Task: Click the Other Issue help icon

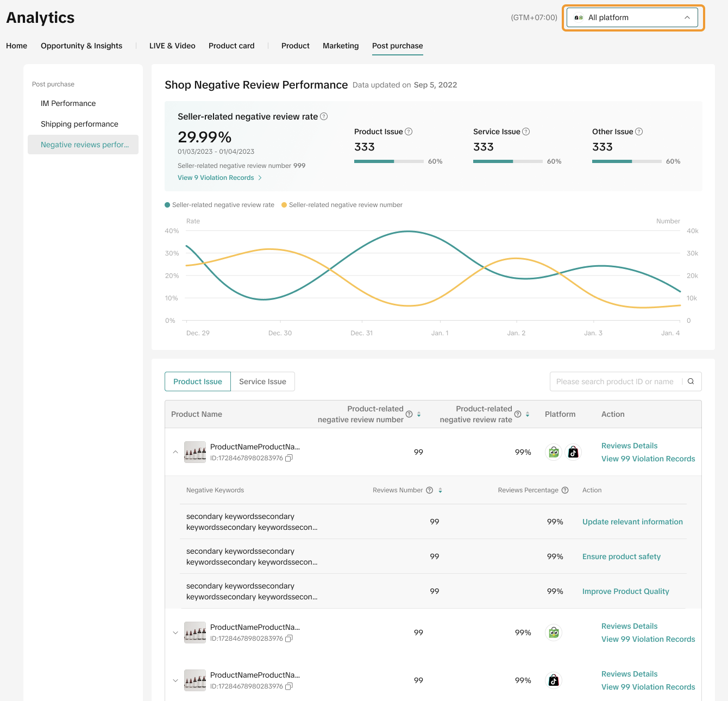Action: pyautogui.click(x=639, y=132)
